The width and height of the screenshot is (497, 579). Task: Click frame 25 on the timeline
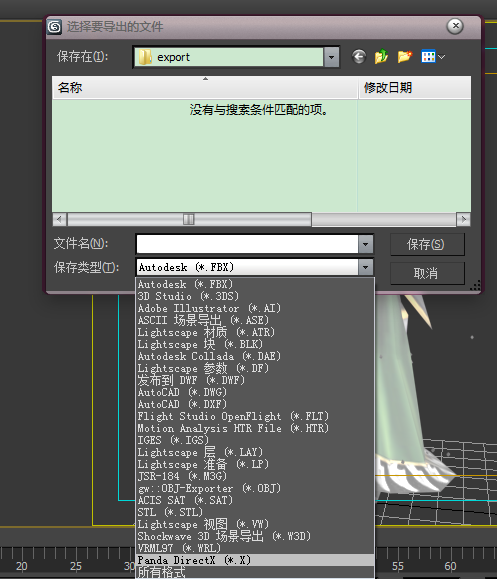pyautogui.click(x=76, y=566)
